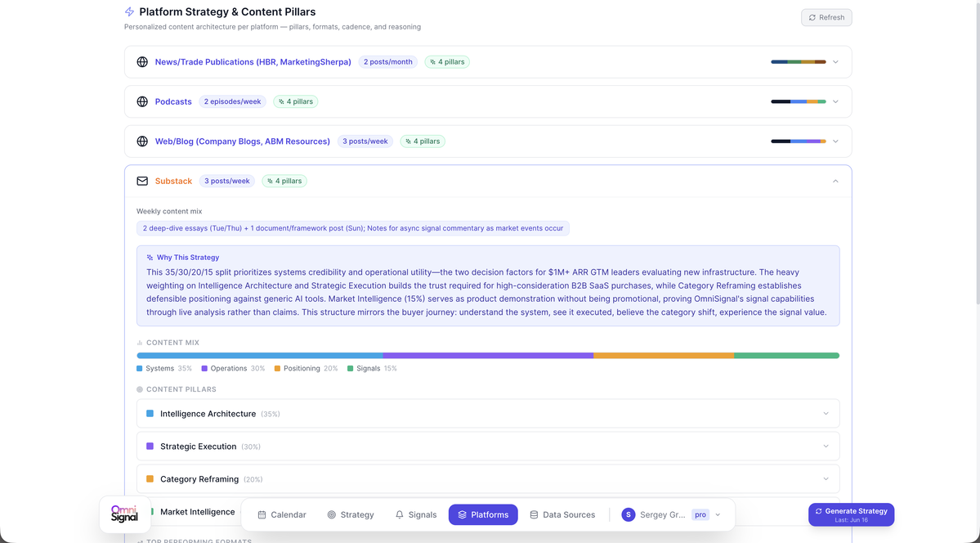Click the OmniSignal logo
Image resolution: width=980 pixels, height=543 pixels.
tap(124, 514)
